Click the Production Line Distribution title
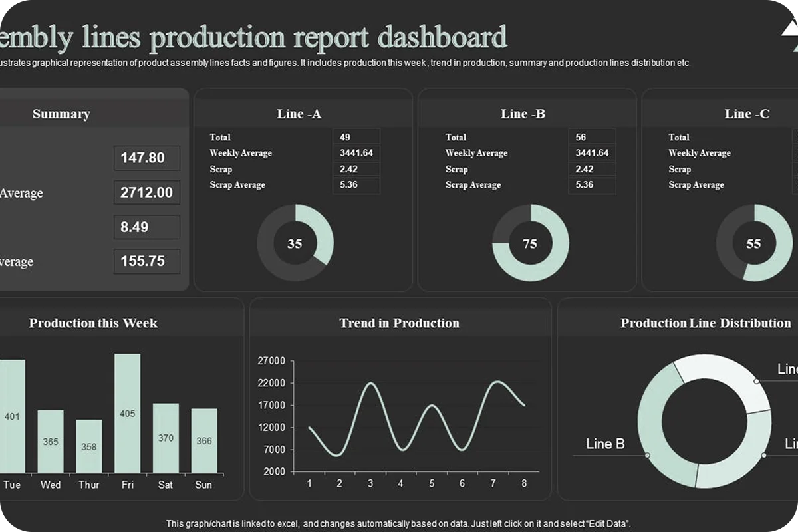 706,323
